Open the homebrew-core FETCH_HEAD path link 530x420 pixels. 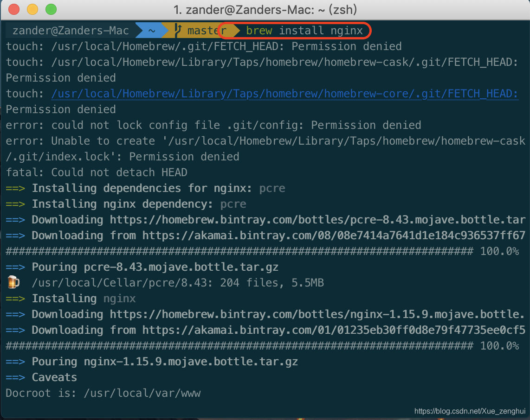[x=284, y=94]
